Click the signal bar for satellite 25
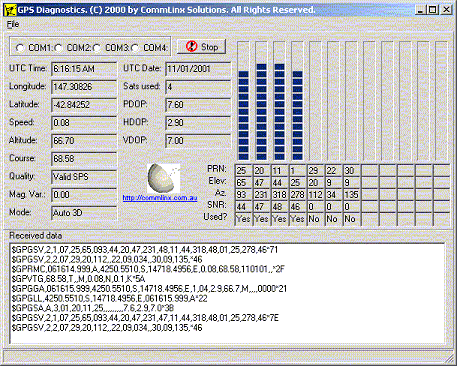 (244, 101)
